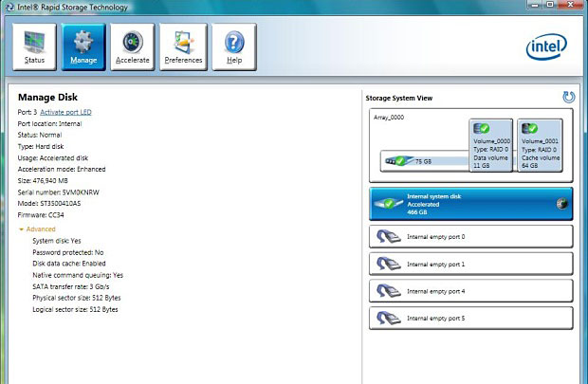The height and width of the screenshot is (384, 588).
Task: Collapse the Advanced section
Action: [x=37, y=229]
